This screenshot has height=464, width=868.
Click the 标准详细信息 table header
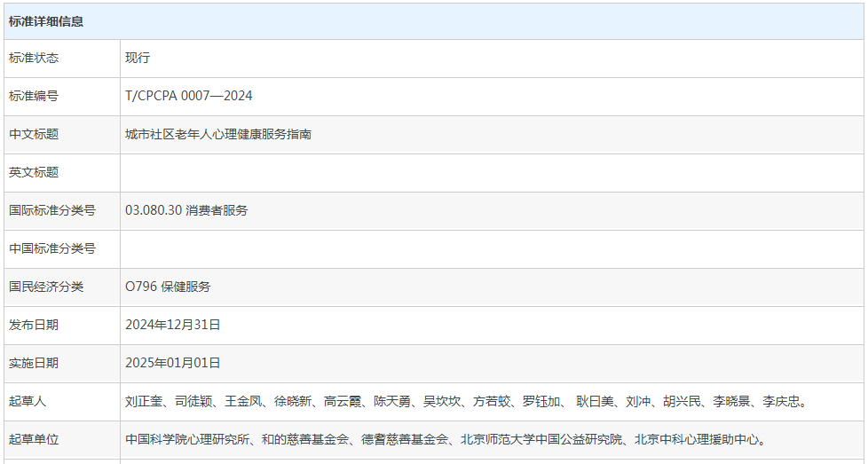[46, 21]
